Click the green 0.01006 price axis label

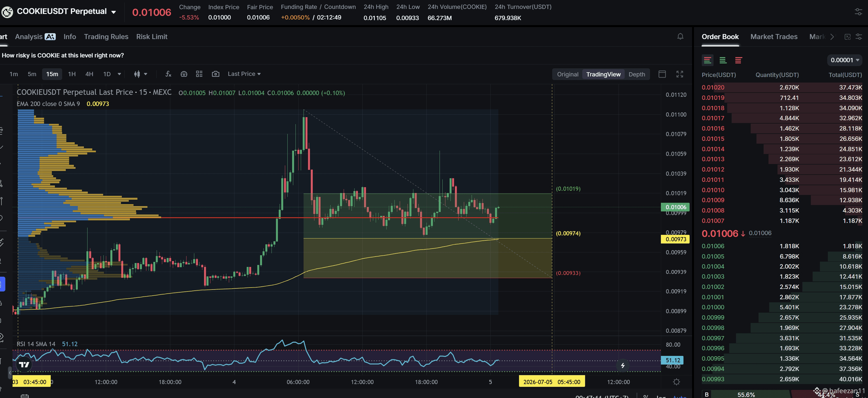(675, 207)
